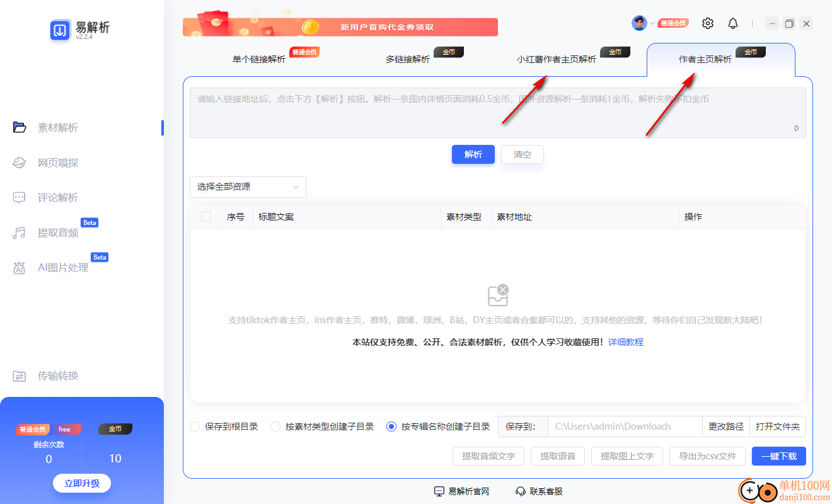832x504 pixels.
Task: Click the 操作 column header
Action: coord(693,217)
